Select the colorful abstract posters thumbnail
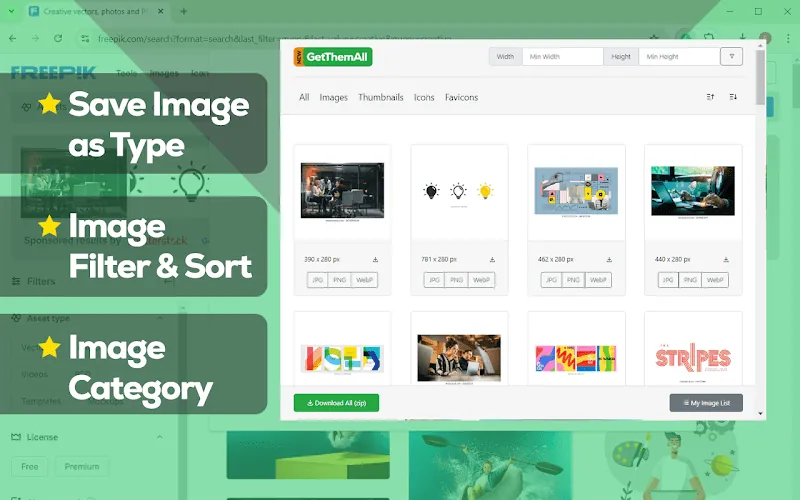Screen dimensions: 800x500 pos(576,358)
